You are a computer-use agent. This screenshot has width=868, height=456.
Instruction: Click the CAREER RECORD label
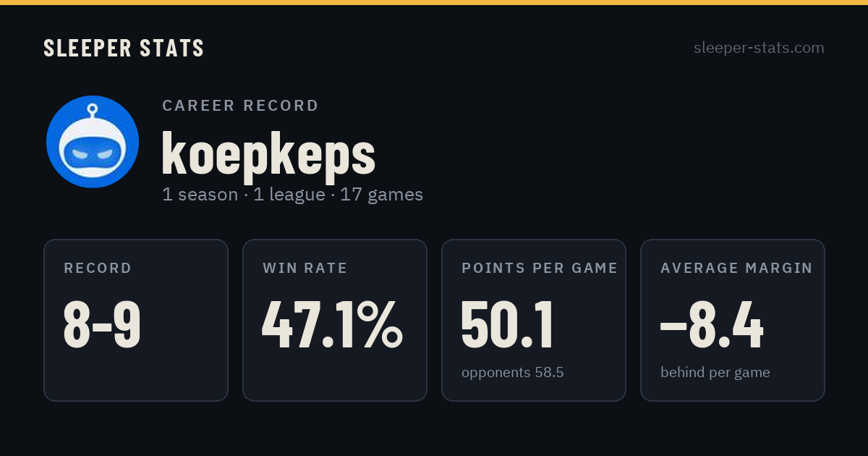coord(240,106)
